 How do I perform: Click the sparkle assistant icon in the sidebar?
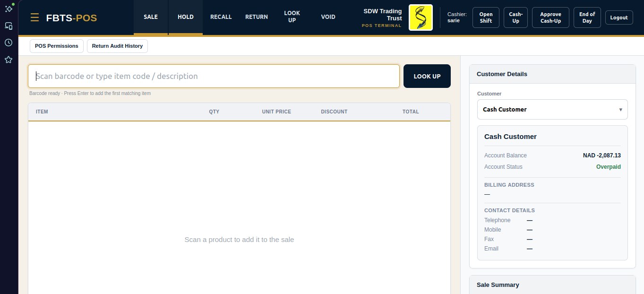[9, 9]
